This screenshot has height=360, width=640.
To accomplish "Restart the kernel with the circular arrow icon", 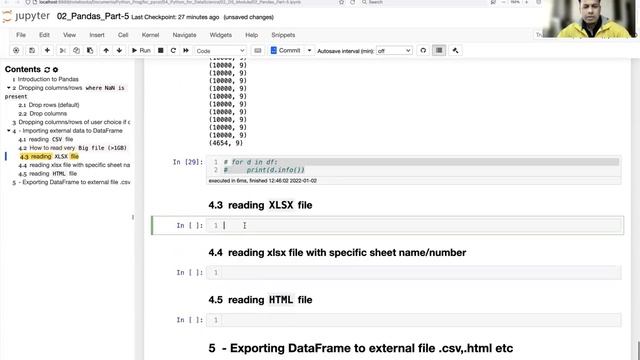I will 173,50.
